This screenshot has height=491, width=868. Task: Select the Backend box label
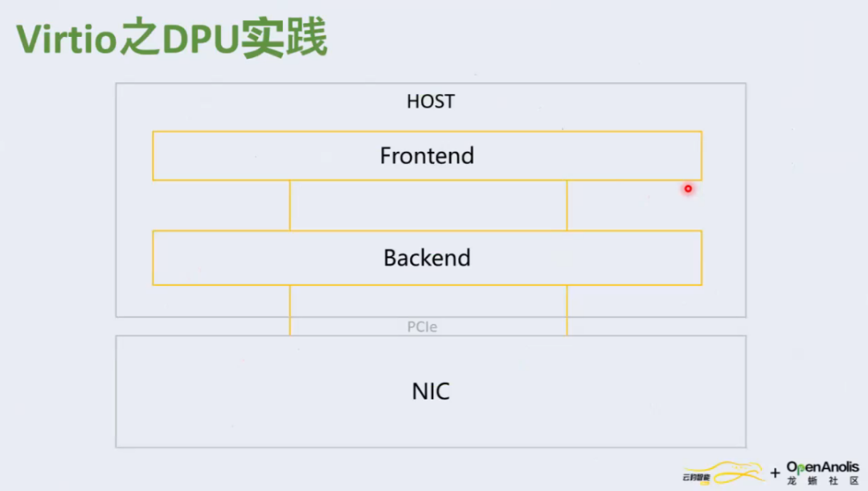pyautogui.click(x=427, y=258)
